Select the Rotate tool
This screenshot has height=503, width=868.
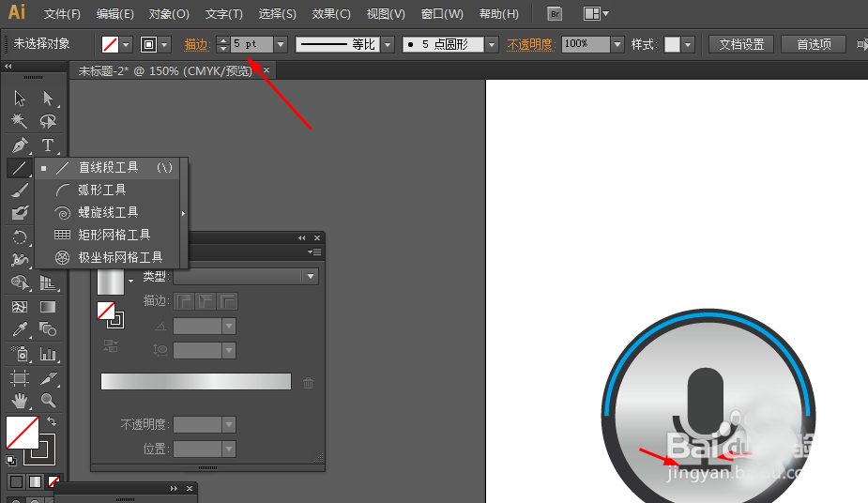20,237
